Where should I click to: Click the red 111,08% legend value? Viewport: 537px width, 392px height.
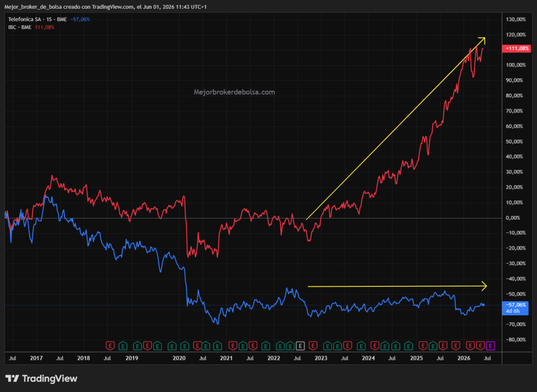tap(45, 27)
